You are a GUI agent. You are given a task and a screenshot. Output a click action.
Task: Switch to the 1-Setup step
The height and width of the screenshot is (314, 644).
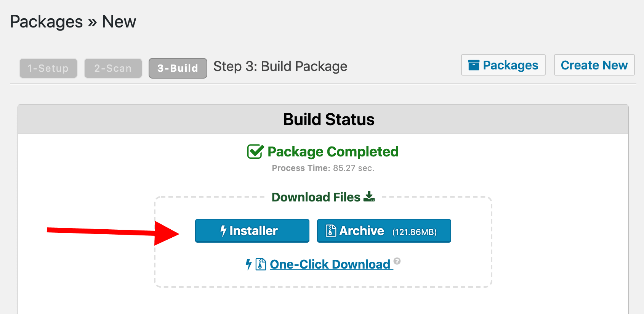coord(48,68)
